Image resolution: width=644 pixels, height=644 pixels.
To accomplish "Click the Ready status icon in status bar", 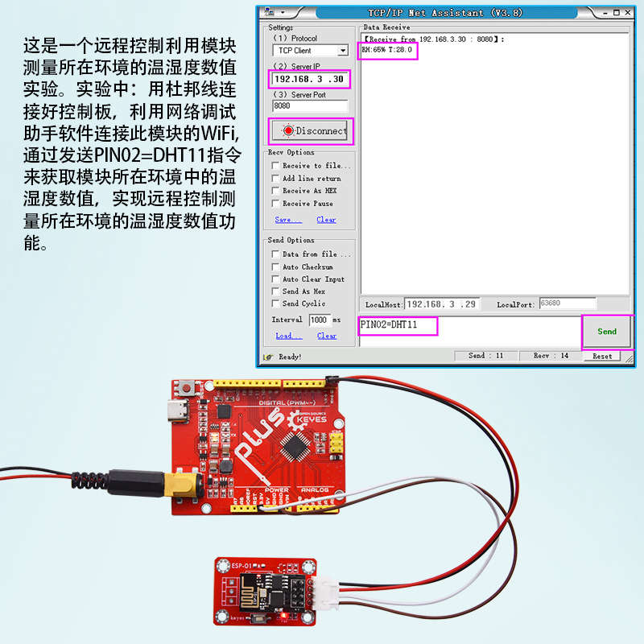I will [x=268, y=357].
